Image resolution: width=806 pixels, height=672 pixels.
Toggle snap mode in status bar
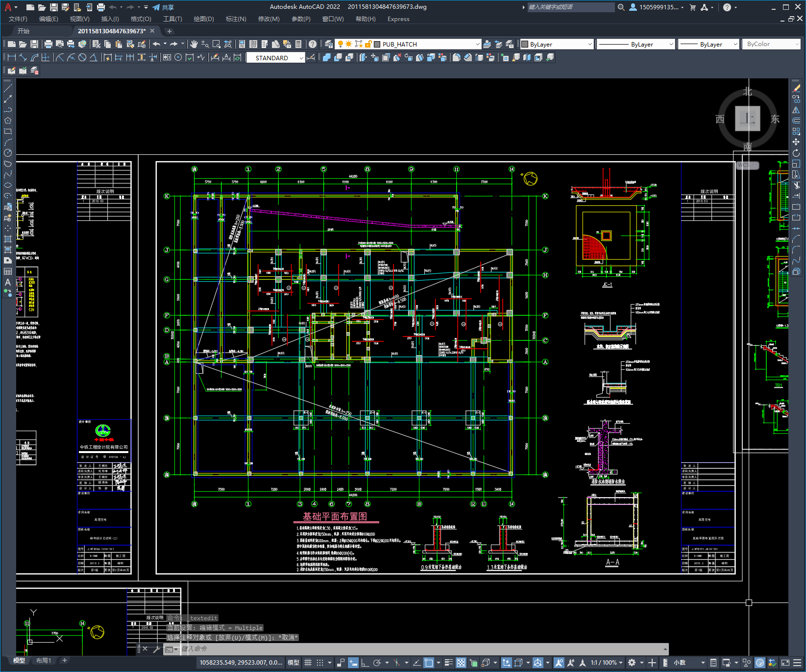point(320,663)
